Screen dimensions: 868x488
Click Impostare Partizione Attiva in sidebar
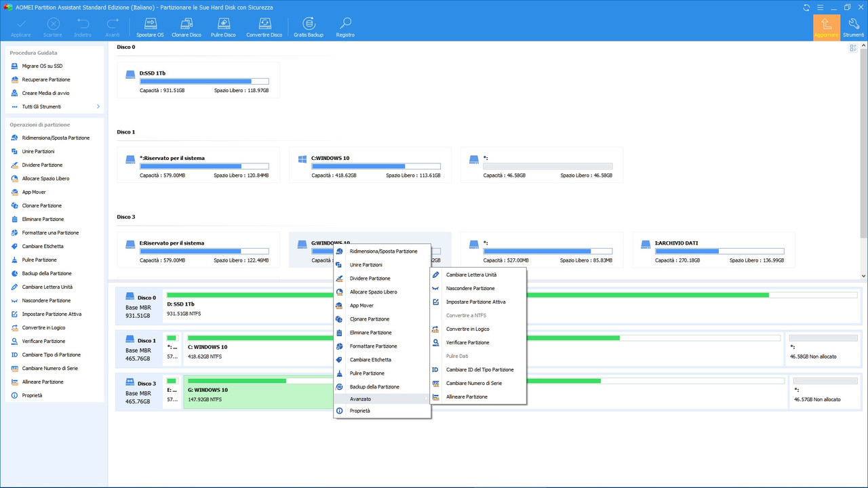[x=52, y=314]
